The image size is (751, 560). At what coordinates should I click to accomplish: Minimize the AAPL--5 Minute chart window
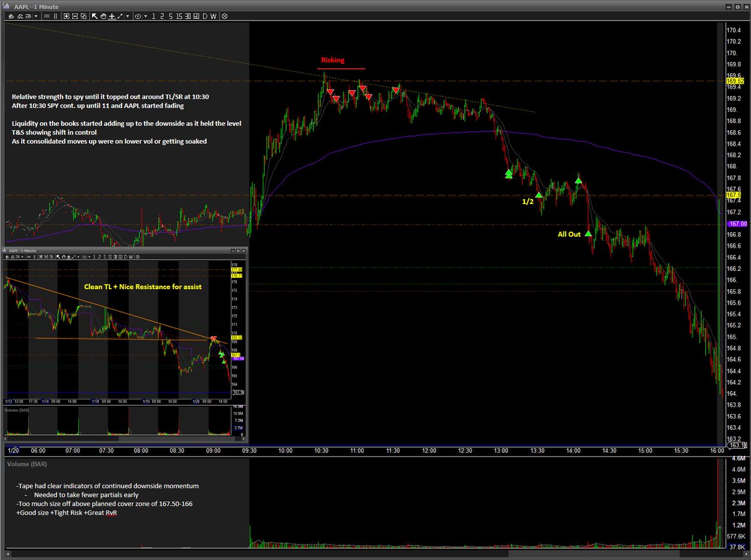[233, 251]
